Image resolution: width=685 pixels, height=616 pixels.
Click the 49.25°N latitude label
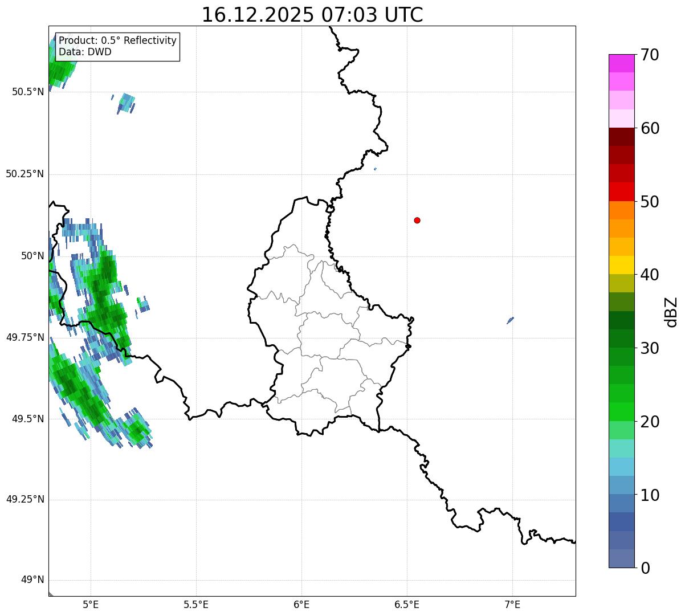pyautogui.click(x=25, y=499)
